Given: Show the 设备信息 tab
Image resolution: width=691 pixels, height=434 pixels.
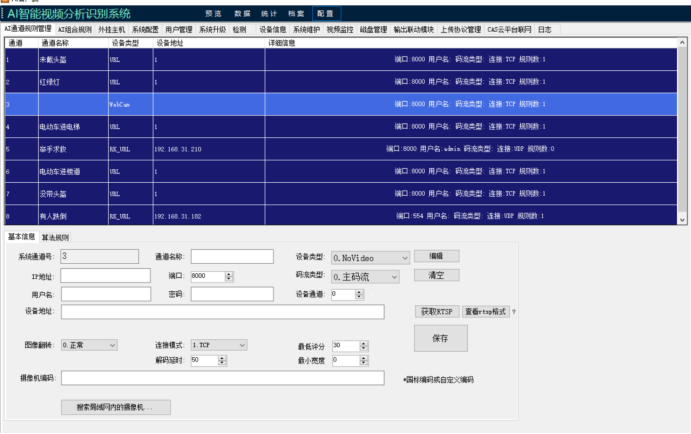Looking at the screenshot, I should 272,30.
